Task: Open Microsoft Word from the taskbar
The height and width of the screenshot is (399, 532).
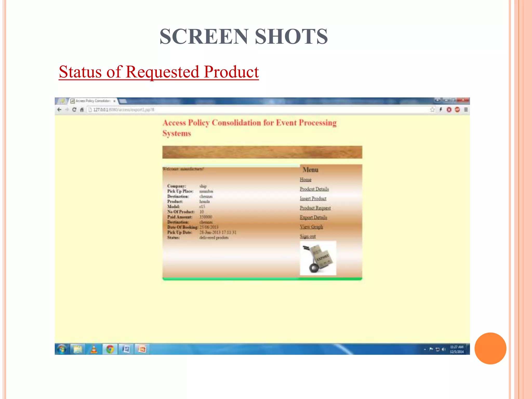Action: coord(126,349)
